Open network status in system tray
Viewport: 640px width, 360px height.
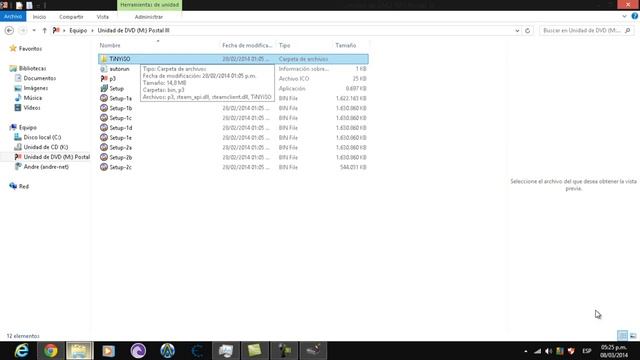tap(538, 351)
